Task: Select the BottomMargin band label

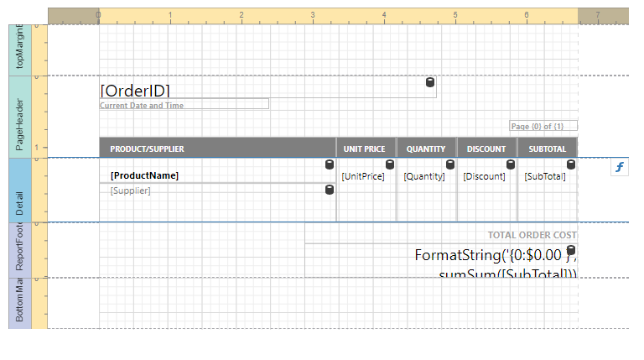Action: click(x=20, y=303)
